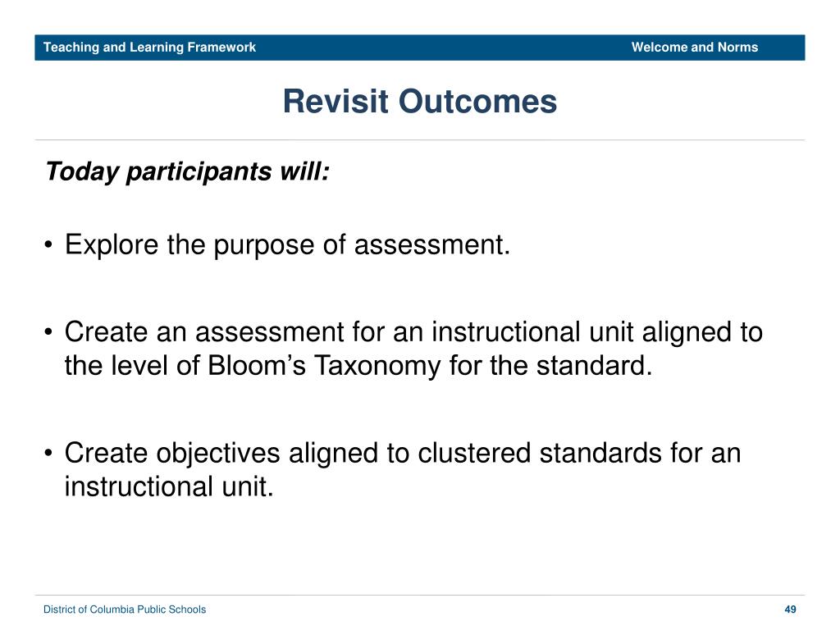Open the "District of Columbia Public Schools" footer text
The width and height of the screenshot is (840, 630).
(x=125, y=609)
